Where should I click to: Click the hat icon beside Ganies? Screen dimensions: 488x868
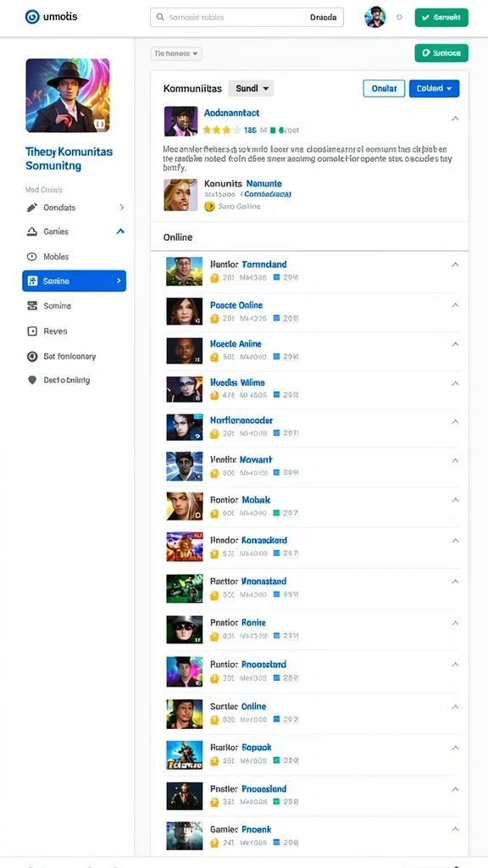[x=32, y=231]
